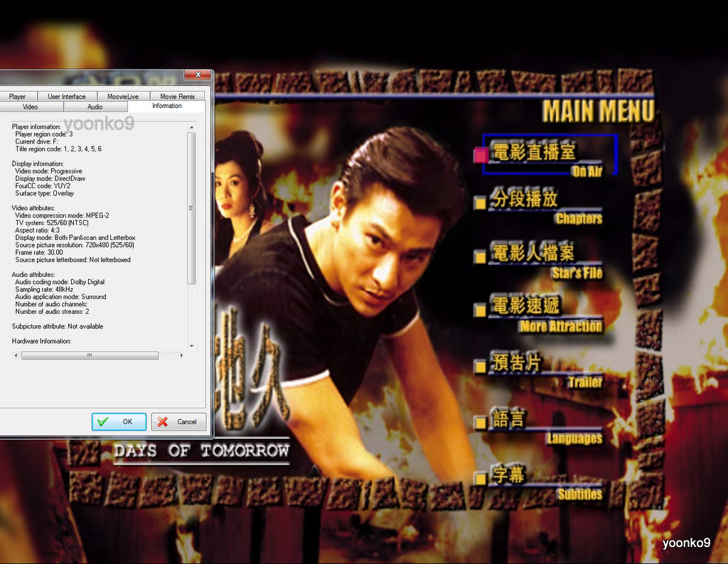
Task: Click the 'FourCC code: YUY2' line
Action: pos(43,186)
